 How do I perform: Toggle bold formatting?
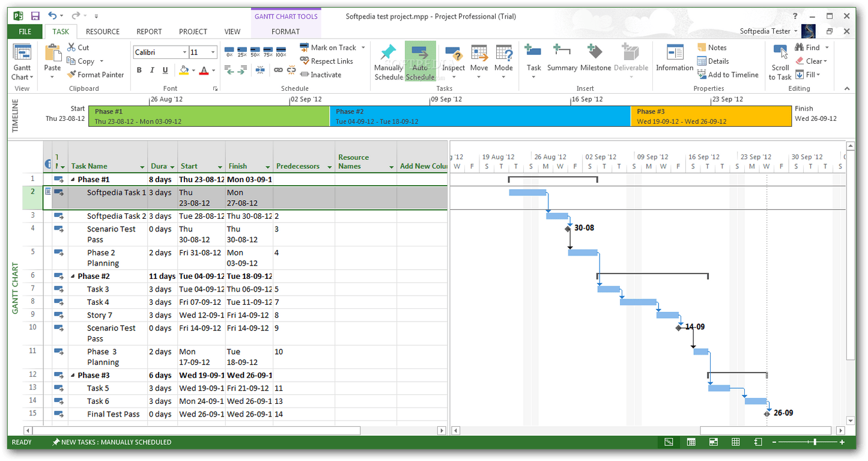139,70
